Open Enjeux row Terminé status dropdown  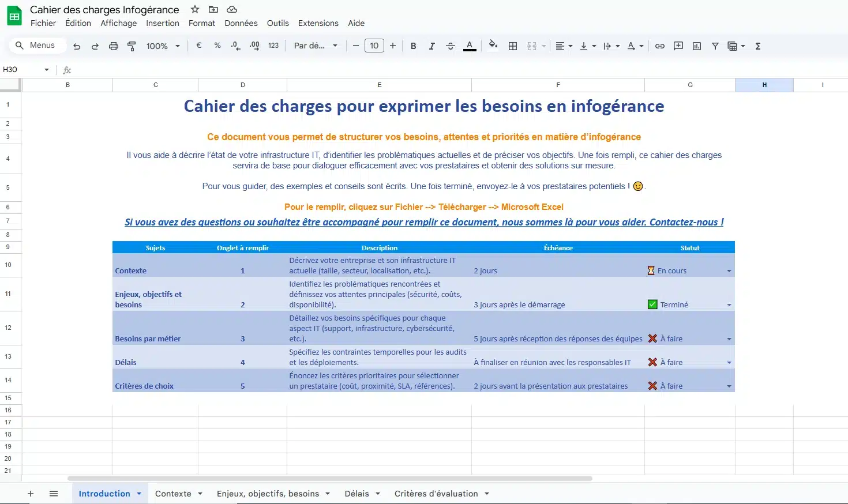coord(729,305)
